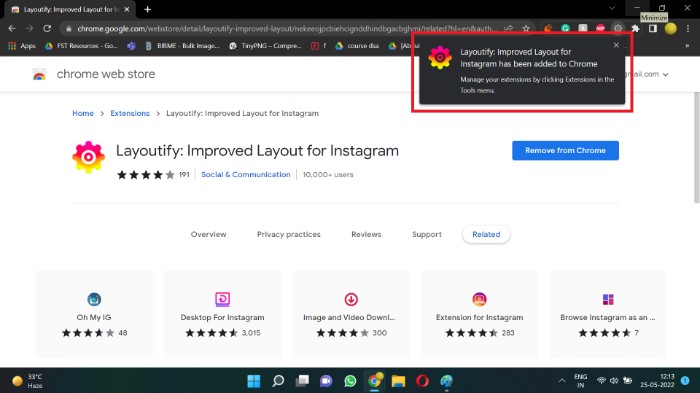Screen dimensions: 700x393
Task: Open the TinyPNG bookmark
Action: (x=265, y=46)
